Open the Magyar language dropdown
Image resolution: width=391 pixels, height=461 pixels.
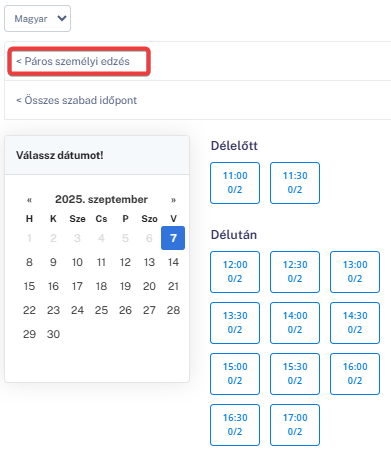click(x=37, y=19)
